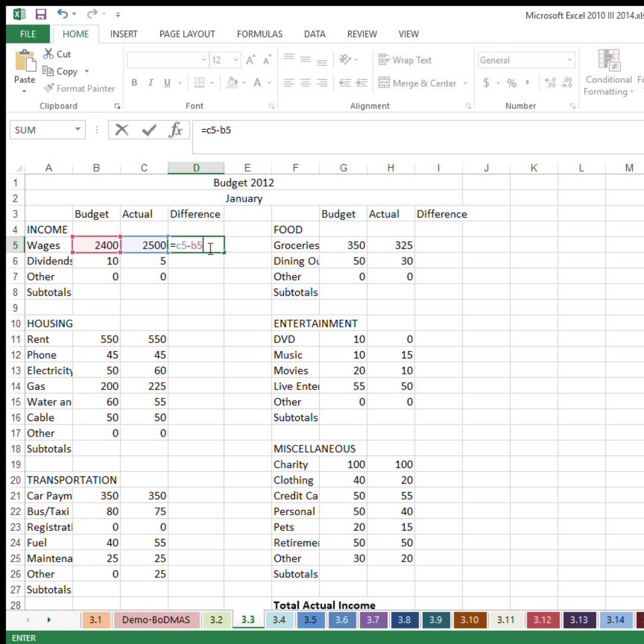Switch to the FORMULAS tab
644x644 pixels.
click(x=259, y=34)
